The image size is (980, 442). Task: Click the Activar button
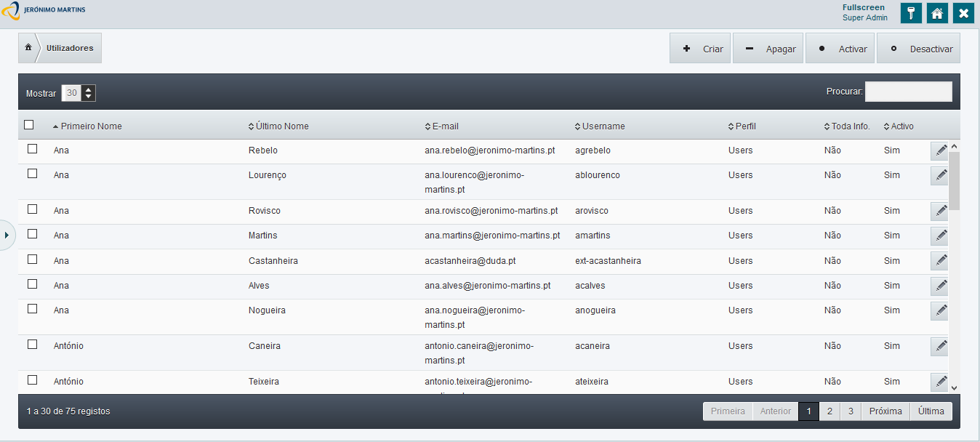point(840,49)
